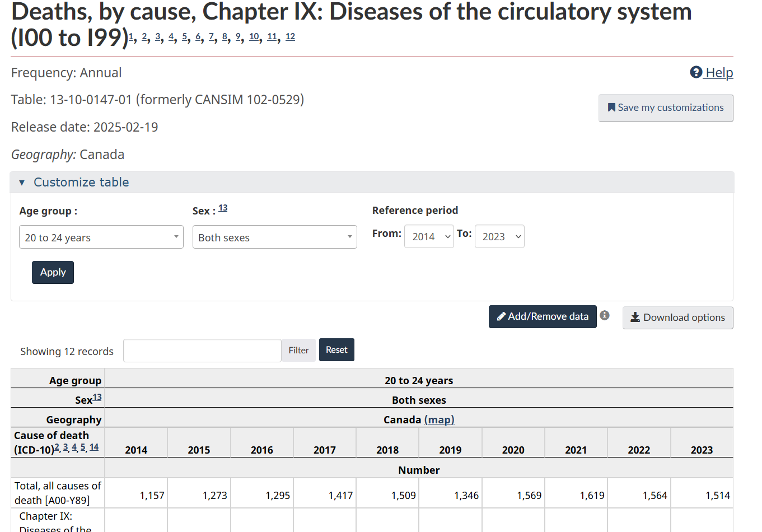Viewport: 762px width, 532px height.
Task: Open title footnote 5 link
Action: tap(185, 36)
